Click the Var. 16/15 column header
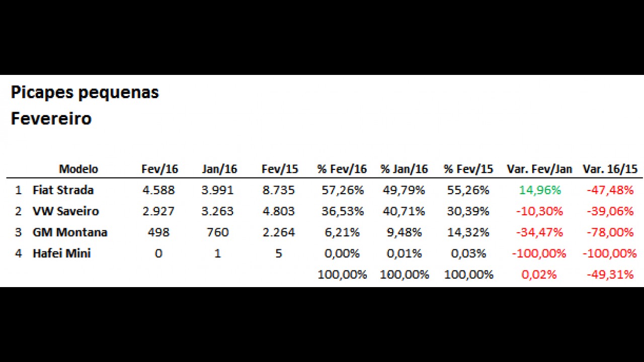This screenshot has height=362, width=644. click(610, 169)
